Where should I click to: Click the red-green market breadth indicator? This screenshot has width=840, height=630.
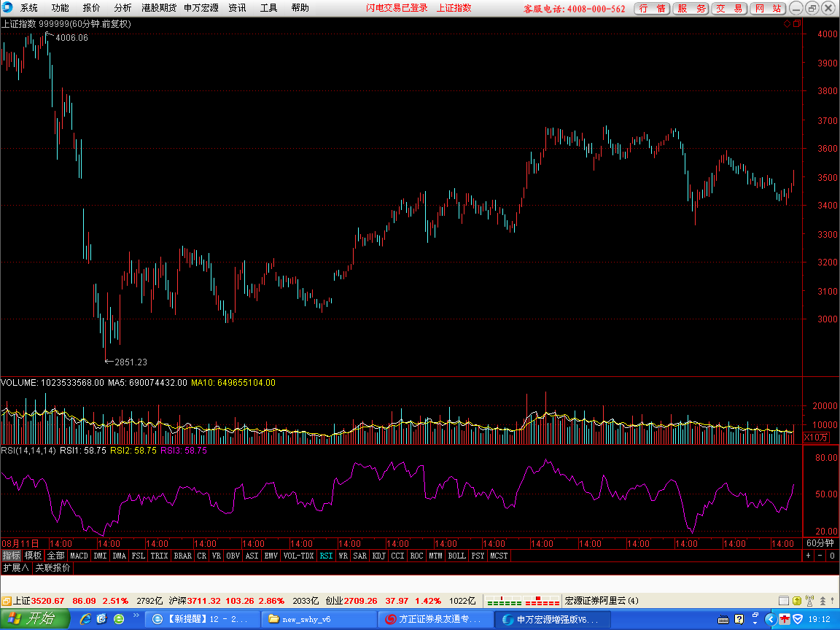tap(522, 601)
